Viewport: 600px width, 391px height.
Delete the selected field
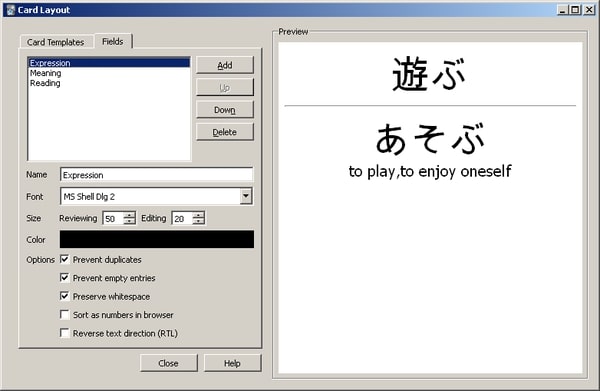click(225, 132)
